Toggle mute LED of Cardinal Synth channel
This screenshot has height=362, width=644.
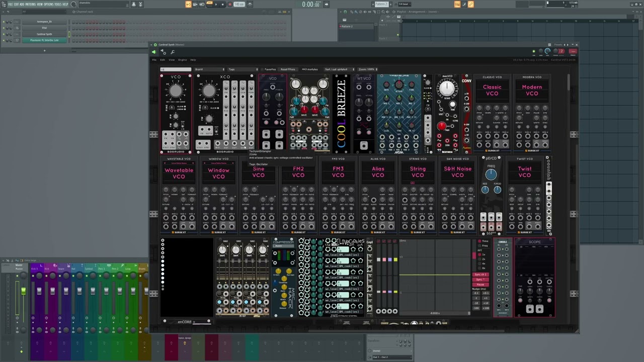pyautogui.click(x=4, y=34)
